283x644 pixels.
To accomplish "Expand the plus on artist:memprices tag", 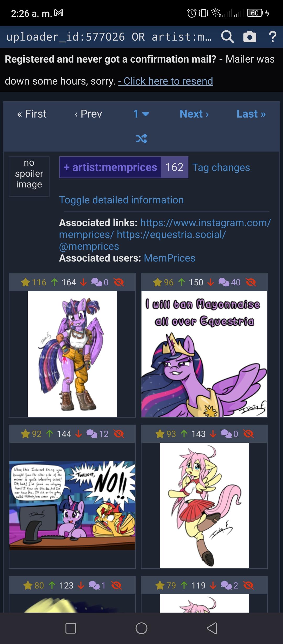I will [67, 167].
